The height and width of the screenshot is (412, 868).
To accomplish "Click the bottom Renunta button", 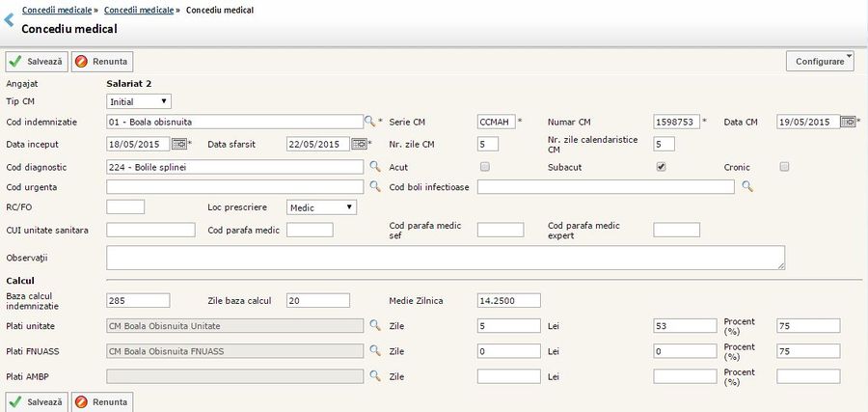I will coord(102,401).
